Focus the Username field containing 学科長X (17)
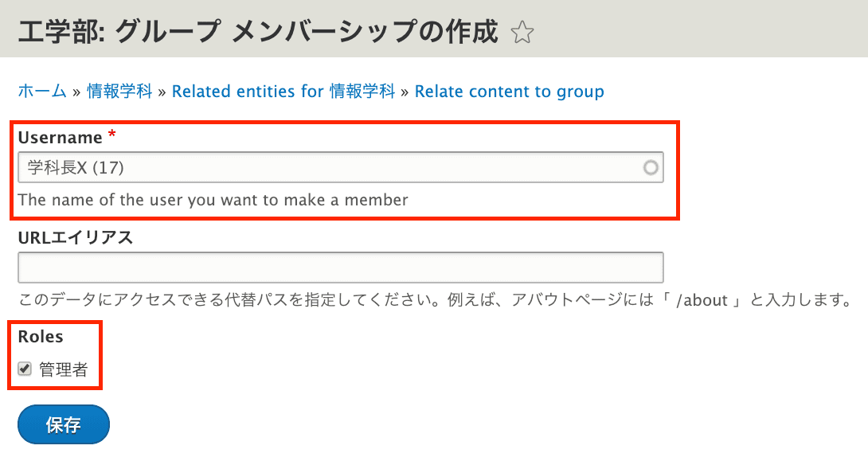The image size is (868, 465). 341,167
